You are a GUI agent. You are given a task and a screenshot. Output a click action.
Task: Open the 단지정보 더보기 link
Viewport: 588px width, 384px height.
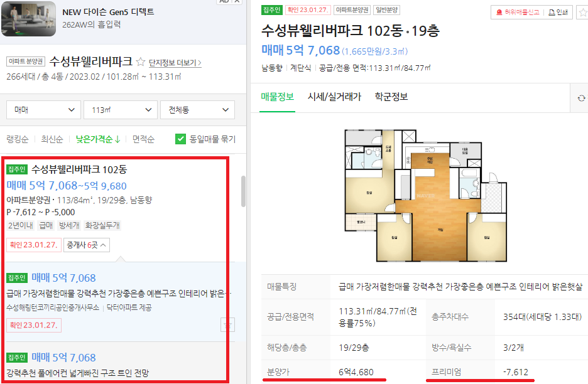click(175, 63)
